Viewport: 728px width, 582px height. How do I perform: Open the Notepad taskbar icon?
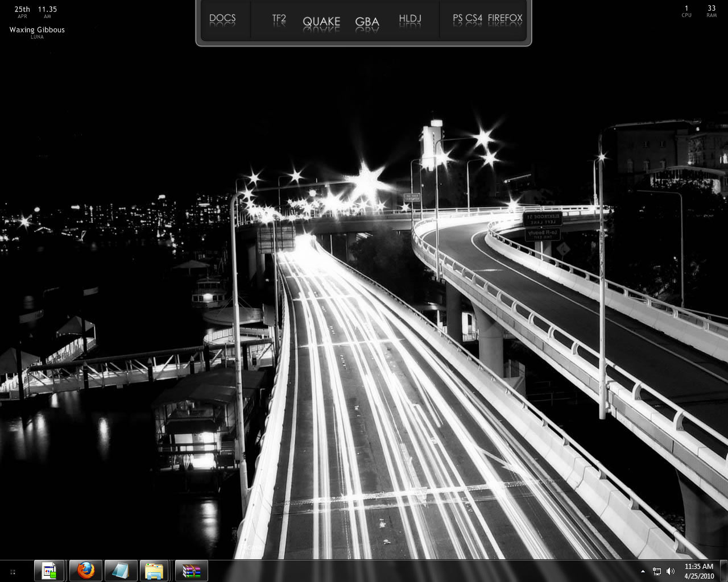coord(121,571)
